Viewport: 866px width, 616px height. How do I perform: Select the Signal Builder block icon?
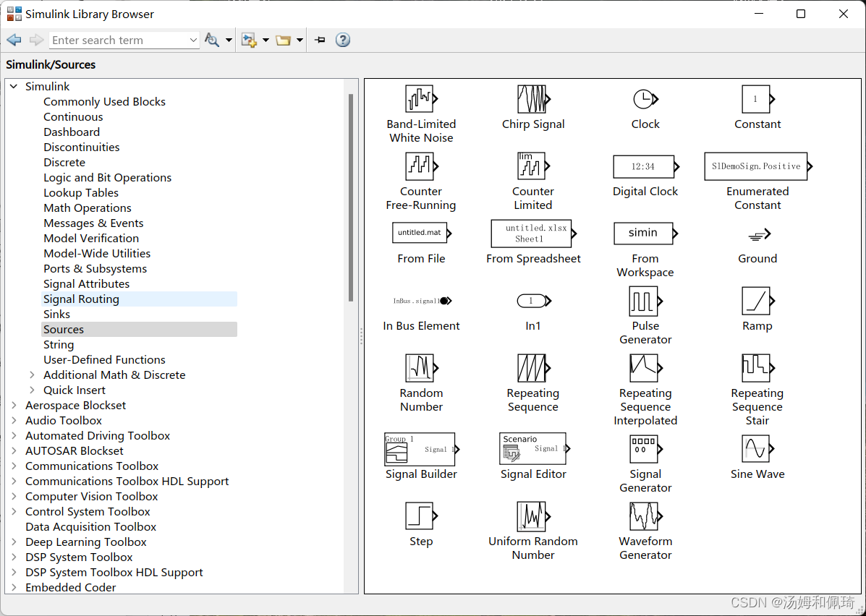coord(421,449)
